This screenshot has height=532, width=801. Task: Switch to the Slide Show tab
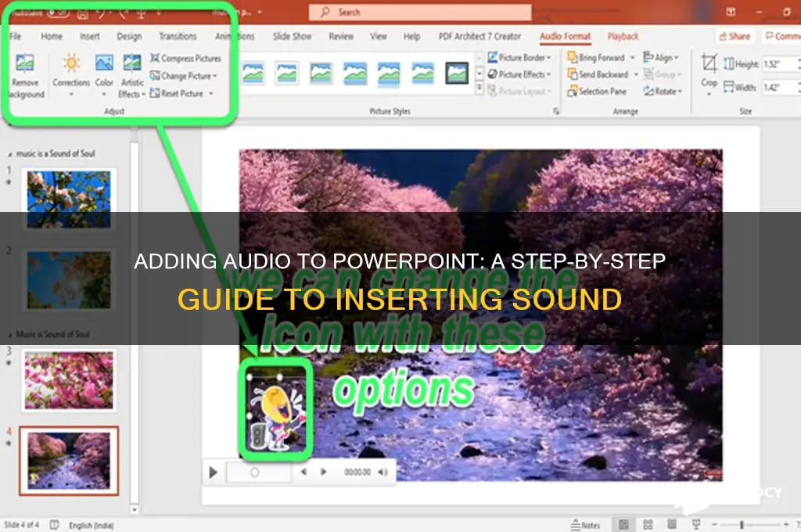pos(292,36)
